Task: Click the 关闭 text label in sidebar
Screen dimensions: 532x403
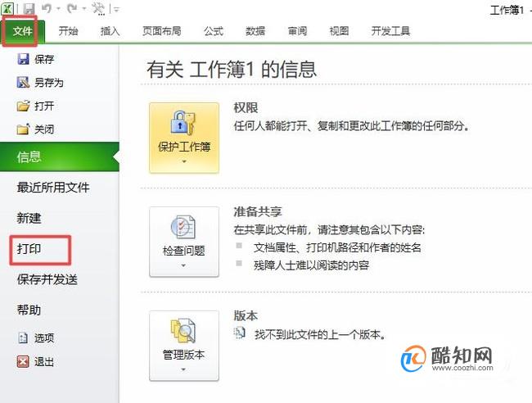Action: [x=44, y=129]
